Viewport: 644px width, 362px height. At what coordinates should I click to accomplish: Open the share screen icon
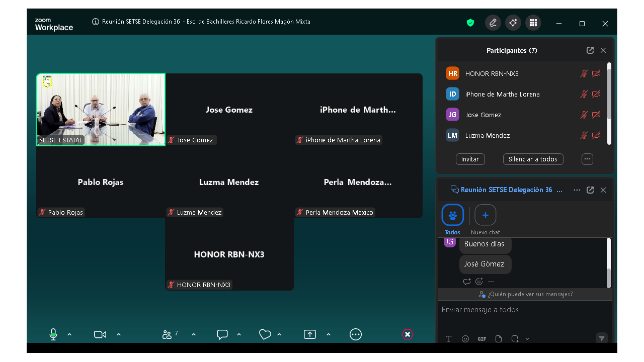tap(310, 334)
